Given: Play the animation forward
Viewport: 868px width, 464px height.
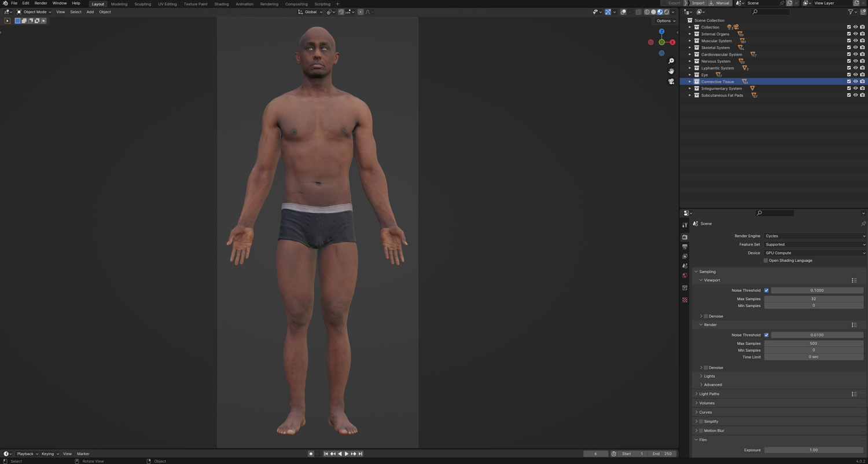Looking at the screenshot, I should click(x=347, y=454).
